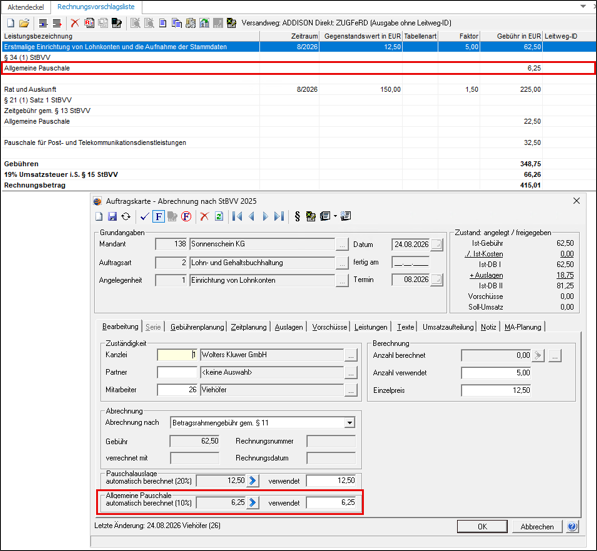The width and height of the screenshot is (597, 551).
Task: Click the Abbrechen button
Action: click(x=537, y=527)
